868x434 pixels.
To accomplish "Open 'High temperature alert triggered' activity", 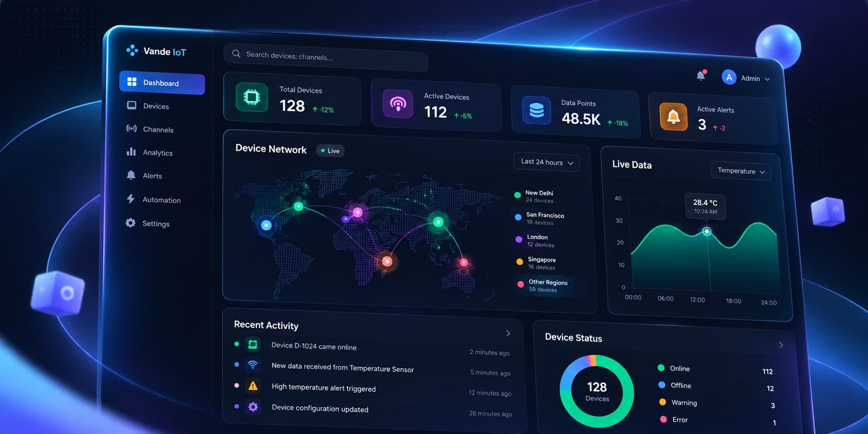I will (x=323, y=388).
